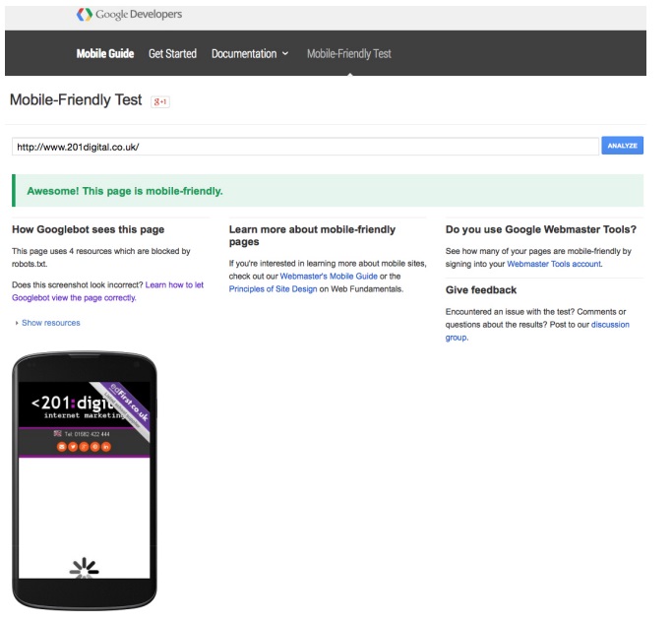
Task: Click the UK flag icon in phone preview
Action: click(x=57, y=433)
